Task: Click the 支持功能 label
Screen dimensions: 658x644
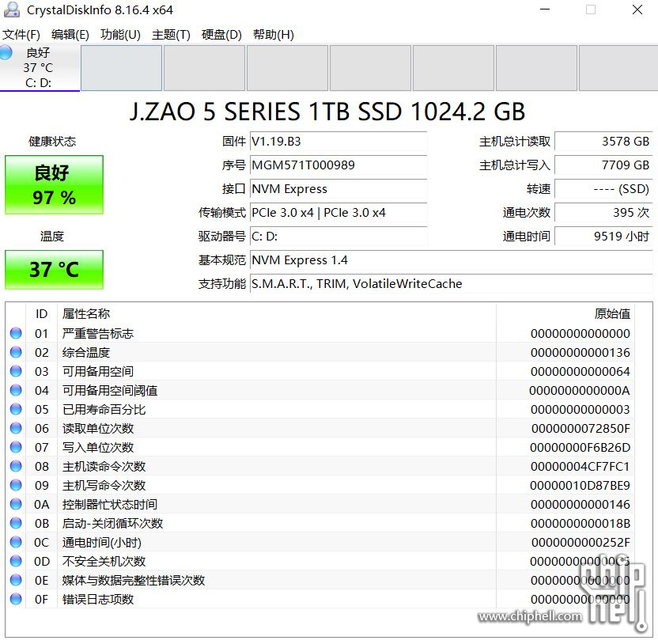Action: [222, 284]
